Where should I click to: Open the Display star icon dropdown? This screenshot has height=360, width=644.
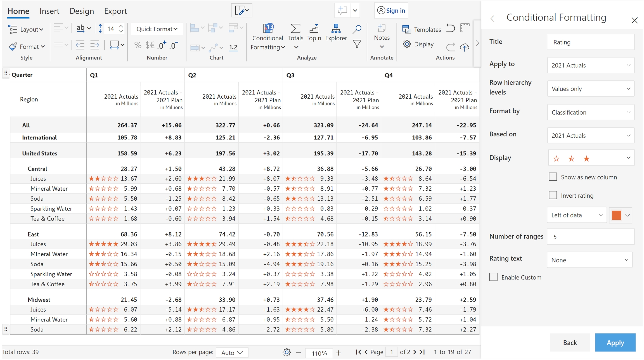click(x=590, y=158)
